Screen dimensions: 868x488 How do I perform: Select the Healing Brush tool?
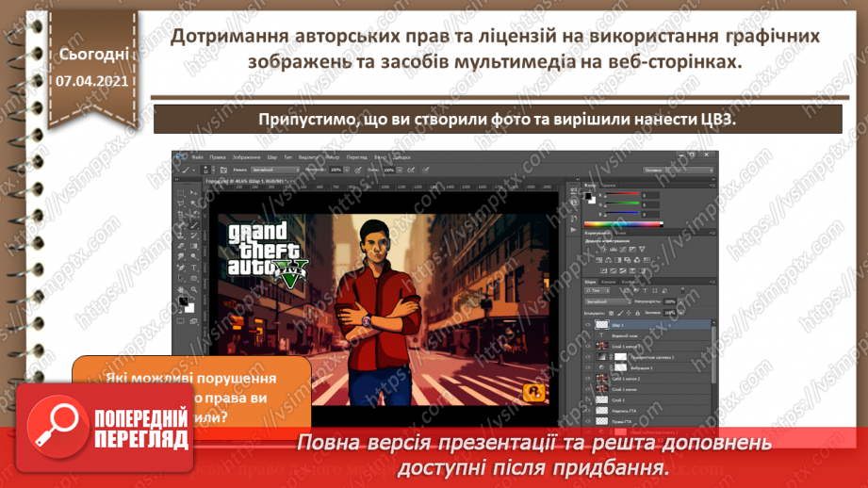point(180,225)
